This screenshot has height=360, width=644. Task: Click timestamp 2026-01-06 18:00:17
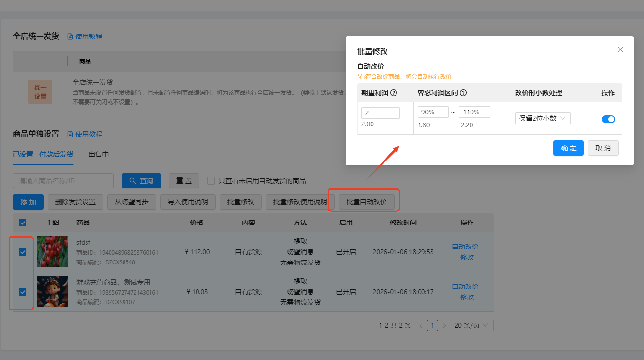coord(403,292)
